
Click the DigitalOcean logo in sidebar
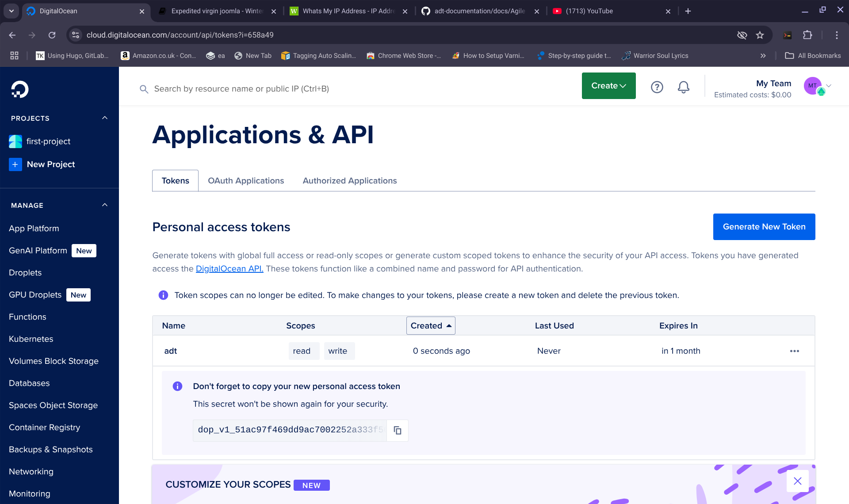pos(20,89)
